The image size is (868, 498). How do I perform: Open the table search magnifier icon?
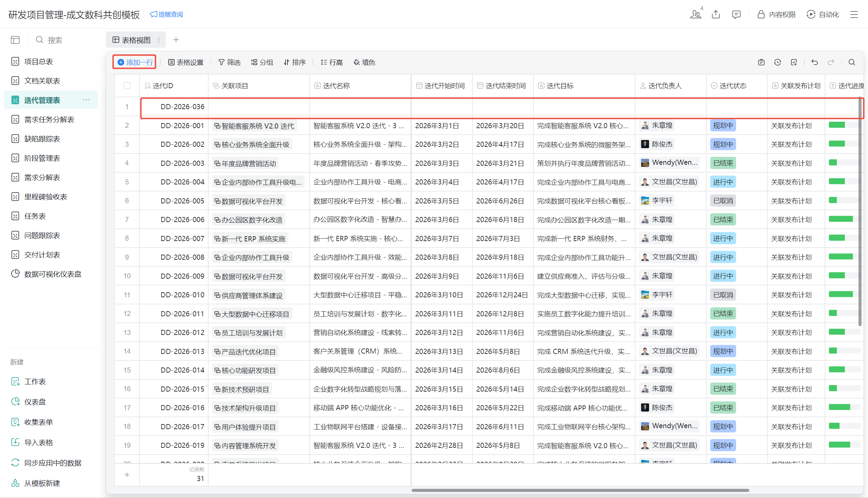pyautogui.click(x=852, y=62)
